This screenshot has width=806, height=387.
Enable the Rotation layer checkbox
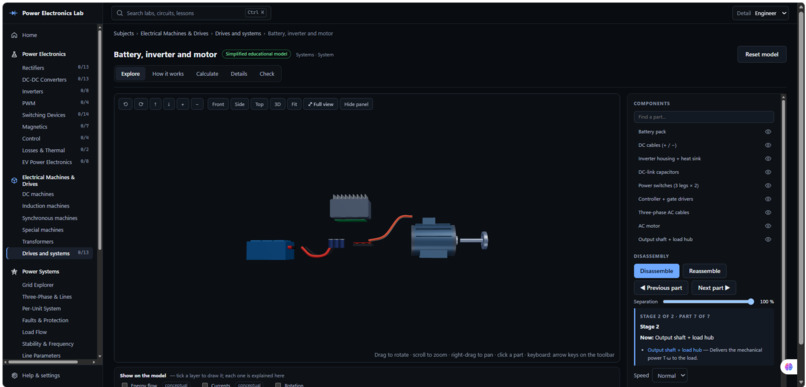point(278,385)
